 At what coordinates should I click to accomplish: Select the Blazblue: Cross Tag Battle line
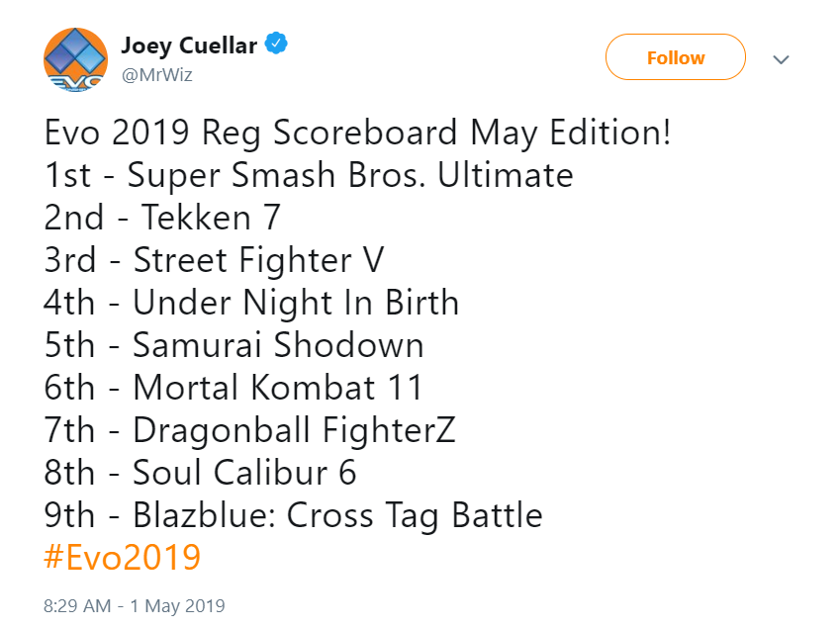294,515
